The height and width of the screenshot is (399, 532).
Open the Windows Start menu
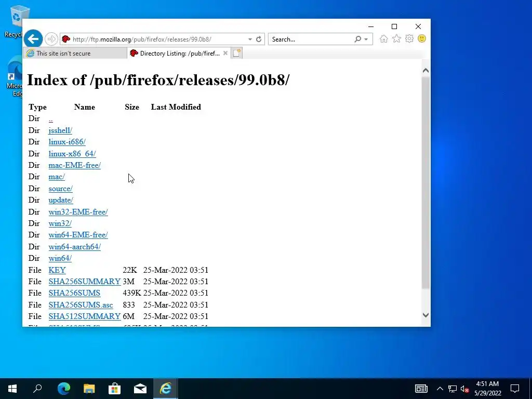coord(12,389)
